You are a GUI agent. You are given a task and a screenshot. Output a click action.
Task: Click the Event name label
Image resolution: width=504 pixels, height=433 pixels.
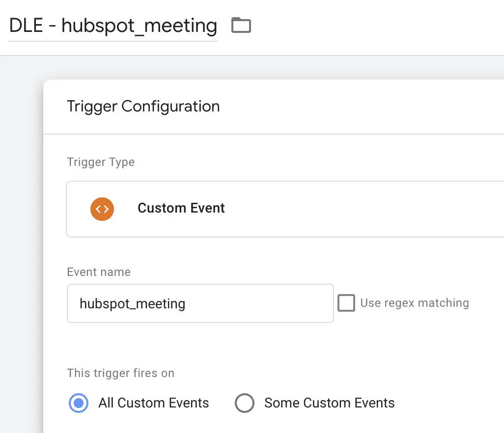(x=99, y=272)
